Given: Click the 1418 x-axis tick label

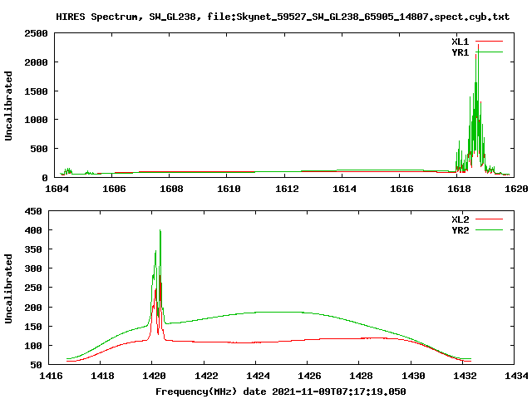Looking at the screenshot, I should point(102,376).
